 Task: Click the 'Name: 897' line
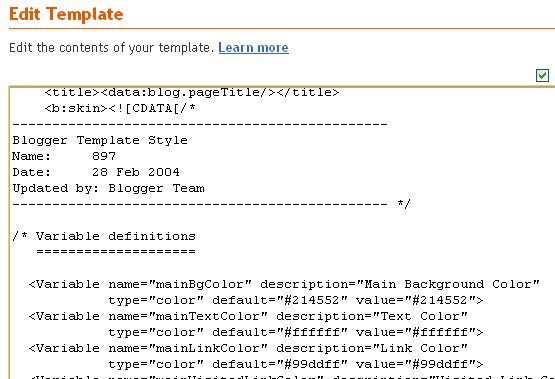point(64,156)
